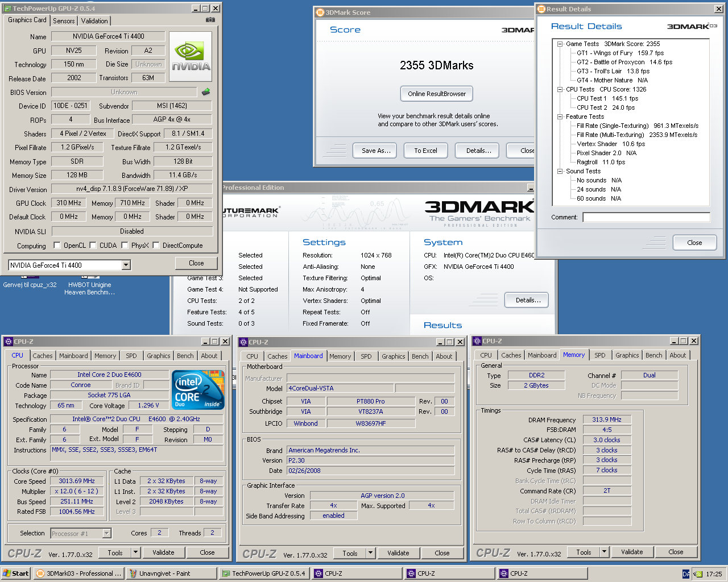728x582 pixels.
Task: Open SPD tab in Memory CPU-Z window
Action: click(x=600, y=355)
